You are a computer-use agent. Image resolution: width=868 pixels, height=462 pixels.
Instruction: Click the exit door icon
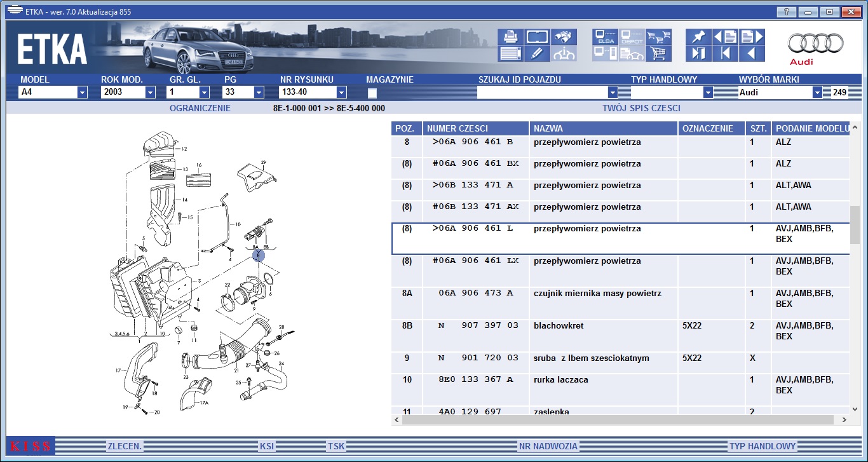[x=698, y=53]
